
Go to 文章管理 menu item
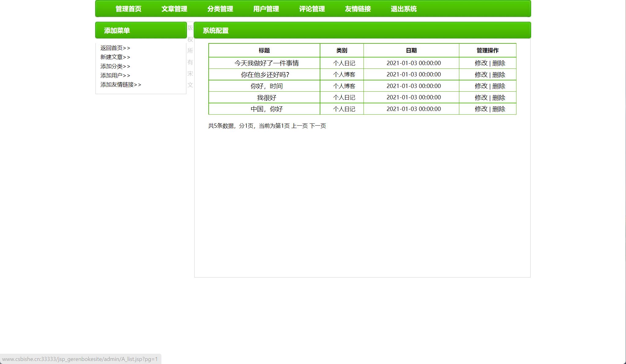pyautogui.click(x=174, y=9)
